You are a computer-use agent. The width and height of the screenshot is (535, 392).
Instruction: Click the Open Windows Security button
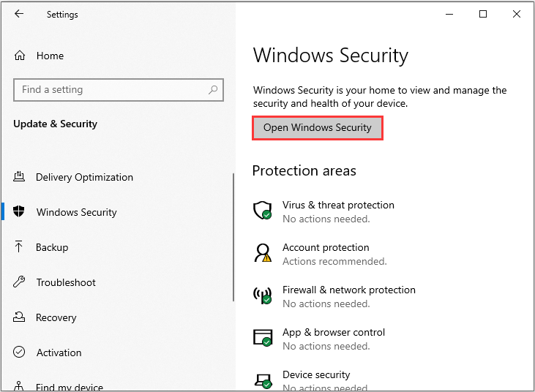point(318,128)
